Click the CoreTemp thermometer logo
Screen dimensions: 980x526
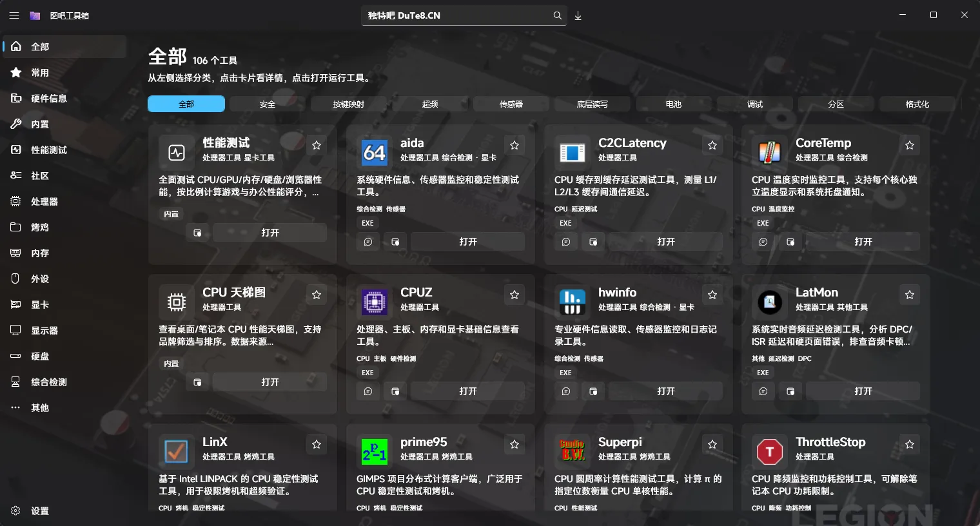(770, 153)
